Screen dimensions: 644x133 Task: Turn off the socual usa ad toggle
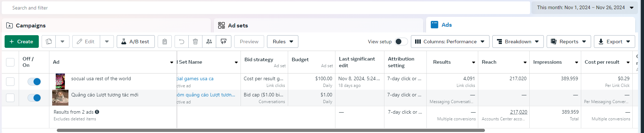tap(34, 82)
